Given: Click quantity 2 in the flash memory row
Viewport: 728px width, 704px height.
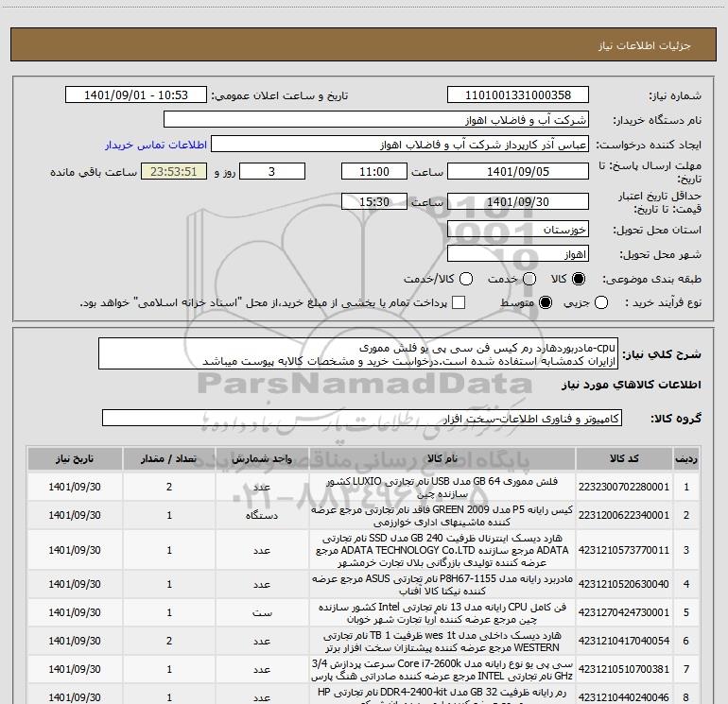Looking at the screenshot, I should 169,487.
